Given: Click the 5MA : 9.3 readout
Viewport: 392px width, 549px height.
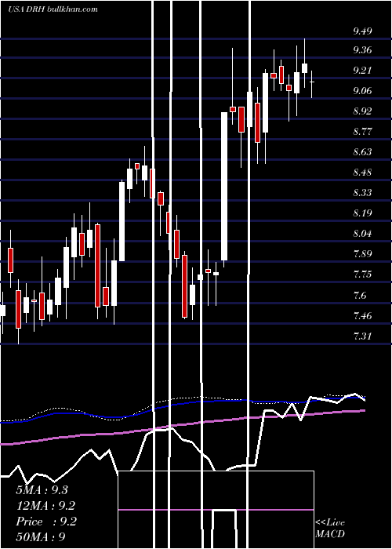Looking at the screenshot, I should pos(42,489).
